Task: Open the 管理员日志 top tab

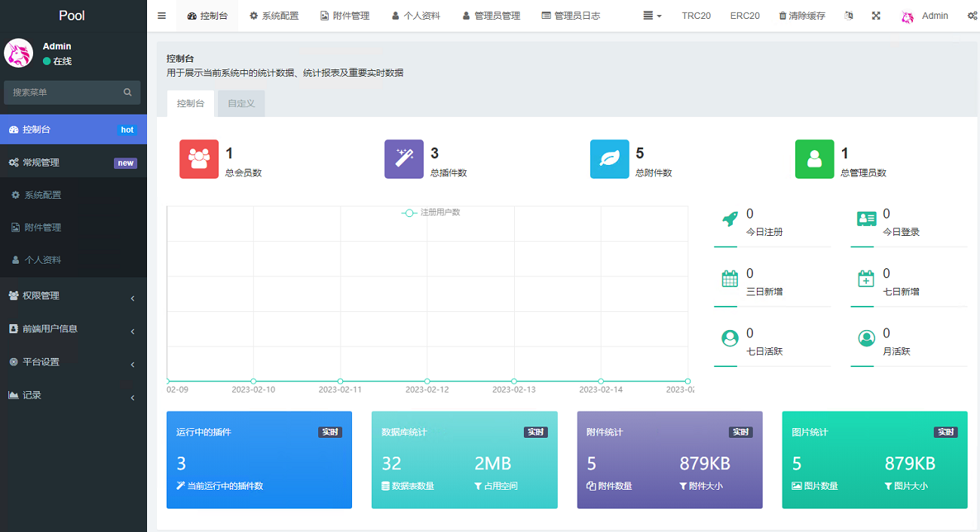Action: [x=571, y=16]
